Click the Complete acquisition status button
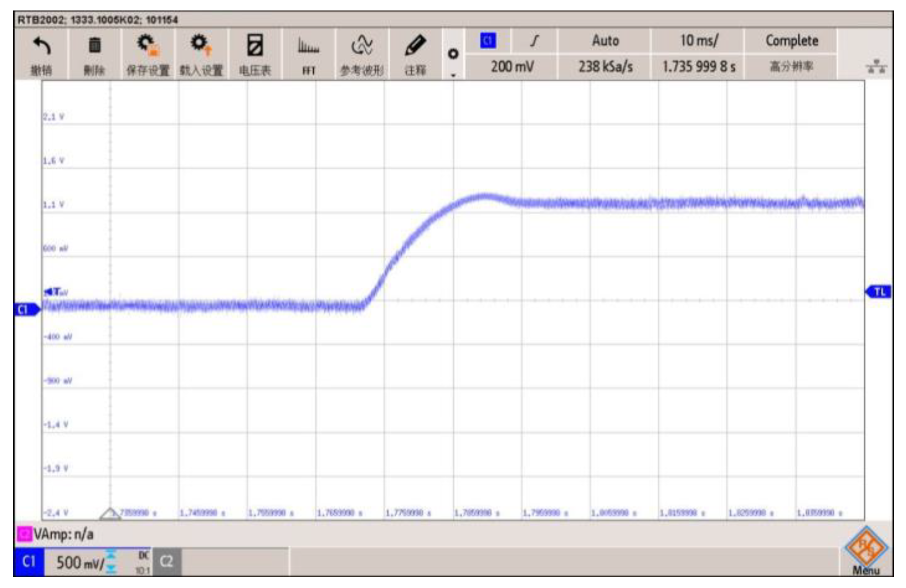906x588 pixels. click(x=792, y=41)
